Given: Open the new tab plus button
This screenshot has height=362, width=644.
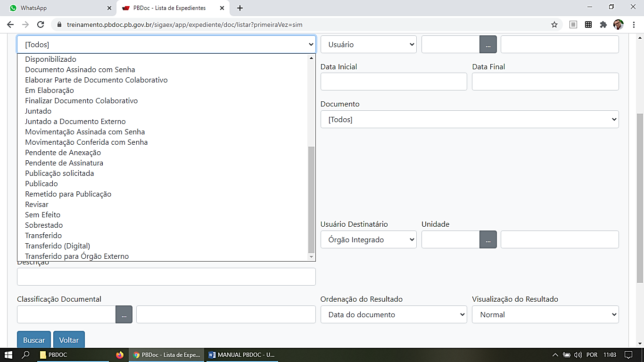Looking at the screenshot, I should tap(240, 8).
